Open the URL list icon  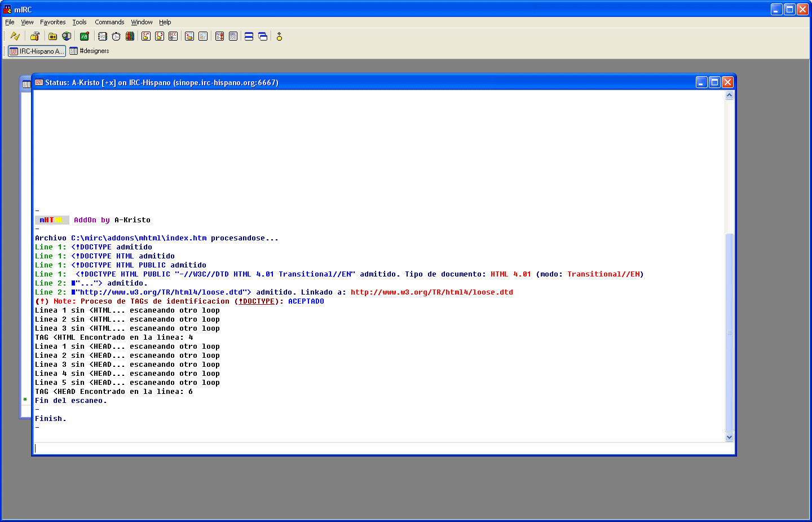pyautogui.click(x=233, y=36)
